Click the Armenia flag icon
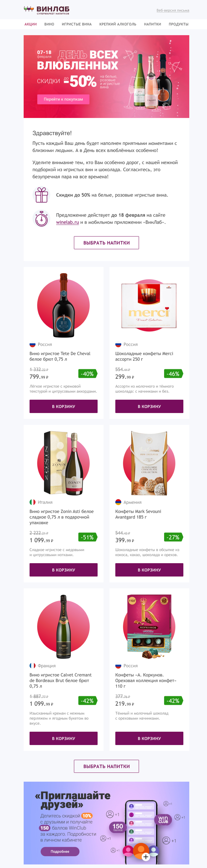The image size is (207, 868). pos(118,502)
